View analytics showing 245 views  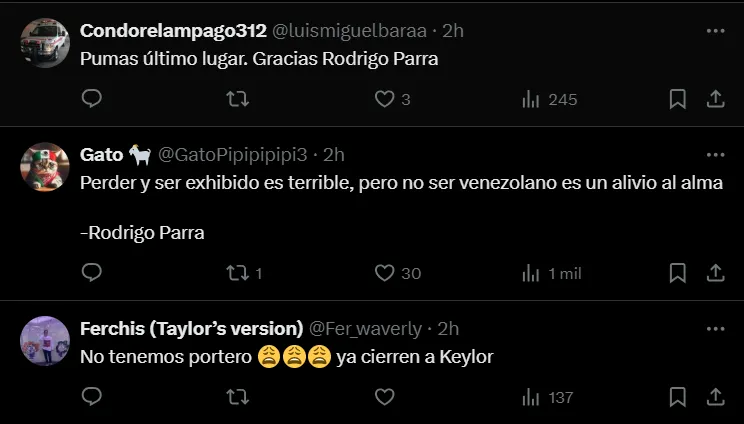click(531, 99)
